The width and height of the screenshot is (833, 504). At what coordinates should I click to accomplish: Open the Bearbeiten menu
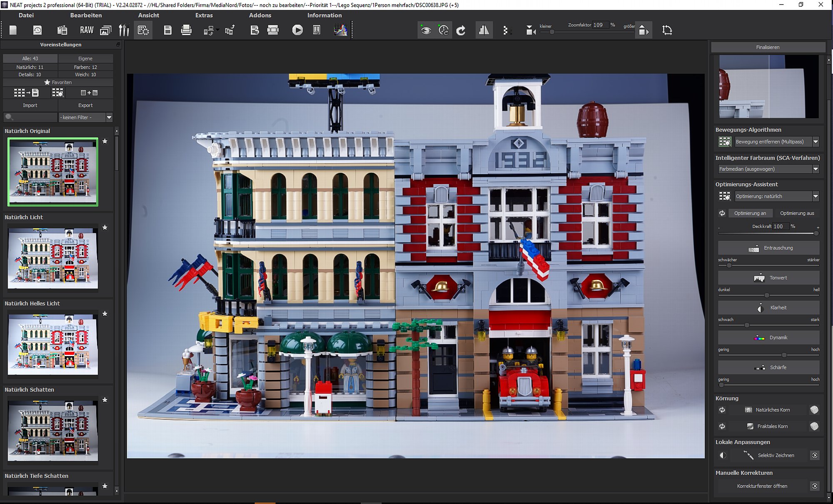pyautogui.click(x=86, y=15)
